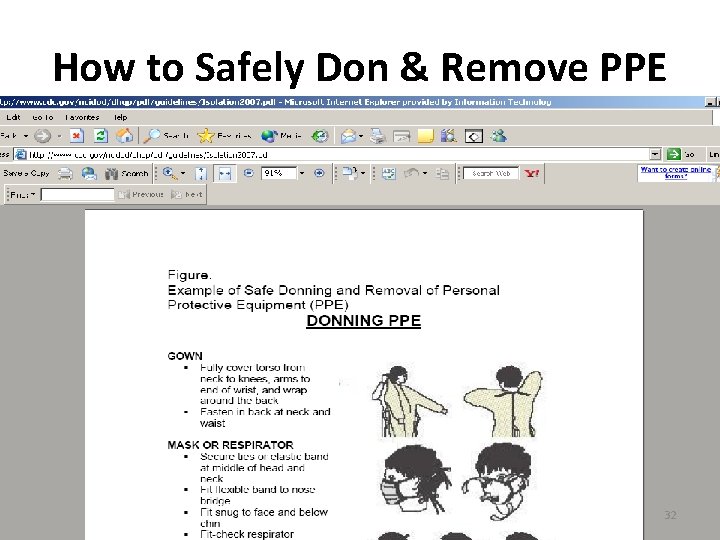Click the Back button
Screen dimensions: 720x540
click(x=8, y=136)
